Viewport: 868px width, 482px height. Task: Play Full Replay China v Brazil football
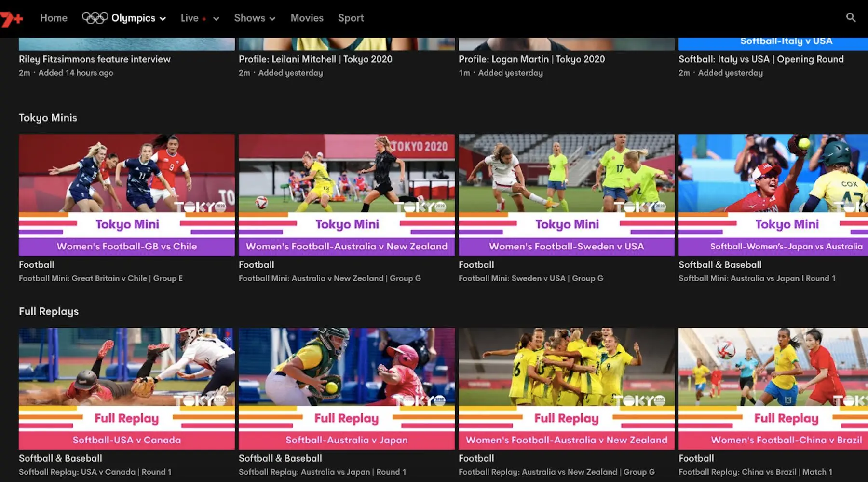[773, 388]
